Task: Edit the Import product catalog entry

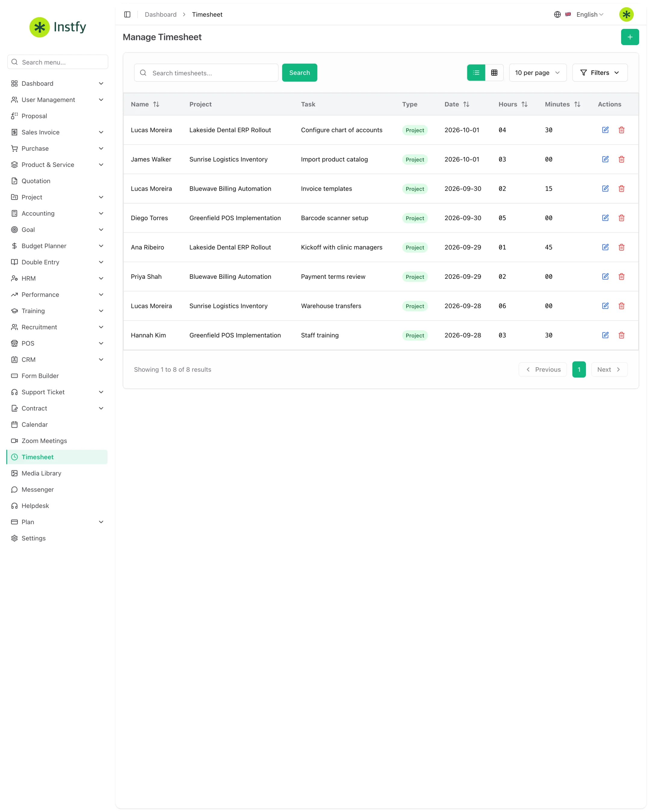Action: 605,159
